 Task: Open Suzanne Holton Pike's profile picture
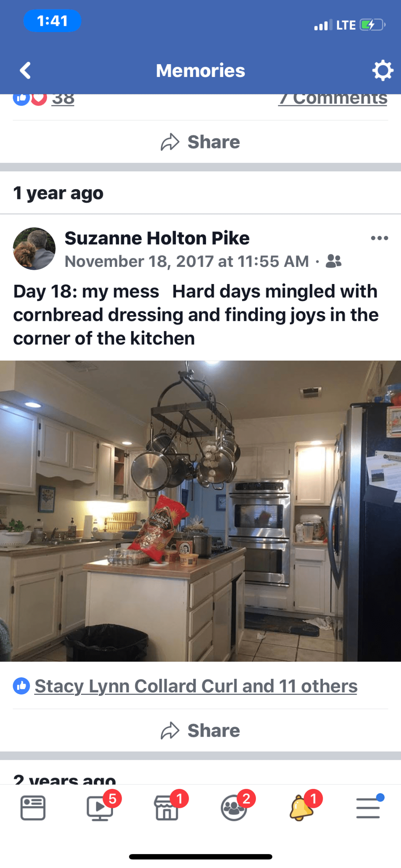coord(34,249)
